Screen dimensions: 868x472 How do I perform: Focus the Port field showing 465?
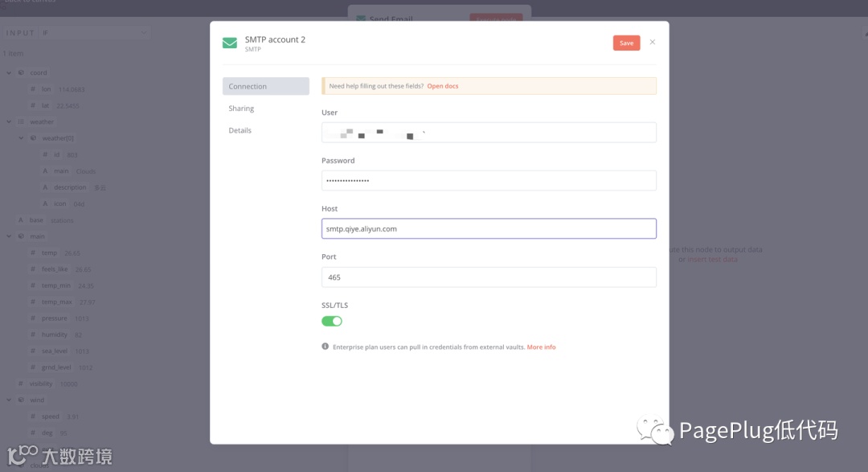(x=489, y=277)
